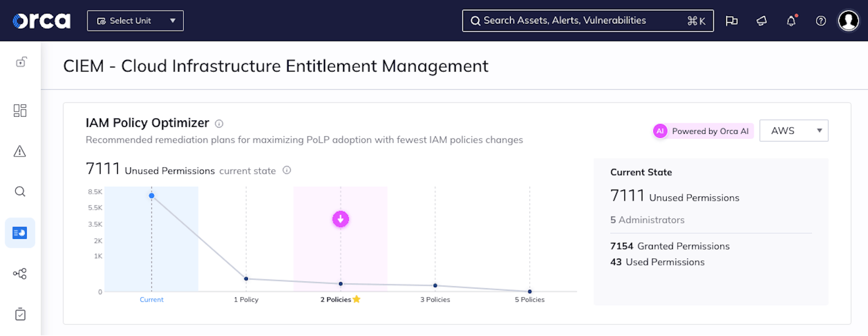The height and width of the screenshot is (336, 868).
Task: Click the 2 Policies axis label
Action: (x=336, y=300)
